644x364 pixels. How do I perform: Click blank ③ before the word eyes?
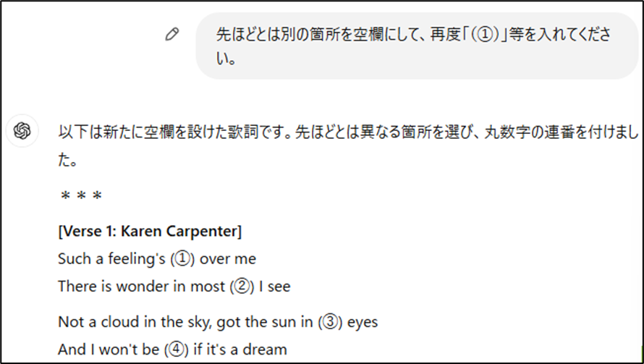click(330, 322)
